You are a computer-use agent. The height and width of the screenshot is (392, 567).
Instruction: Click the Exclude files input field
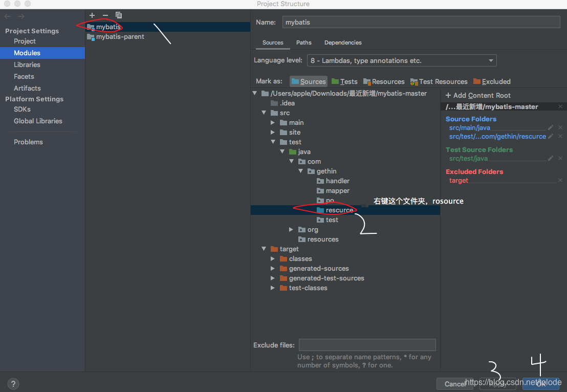tap(367, 345)
